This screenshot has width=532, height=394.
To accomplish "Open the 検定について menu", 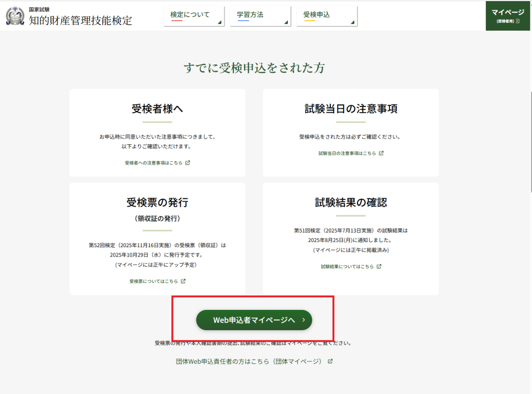I will click(190, 15).
